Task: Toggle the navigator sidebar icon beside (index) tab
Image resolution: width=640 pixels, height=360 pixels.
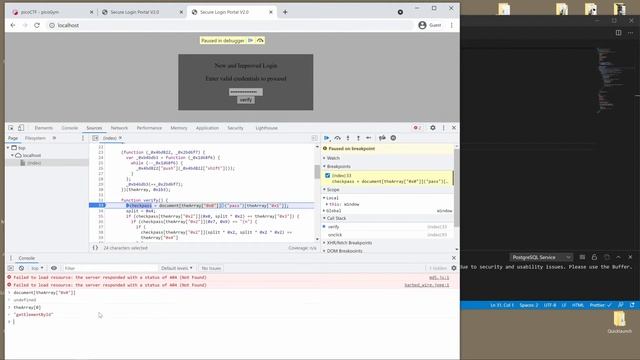Action: click(95, 138)
